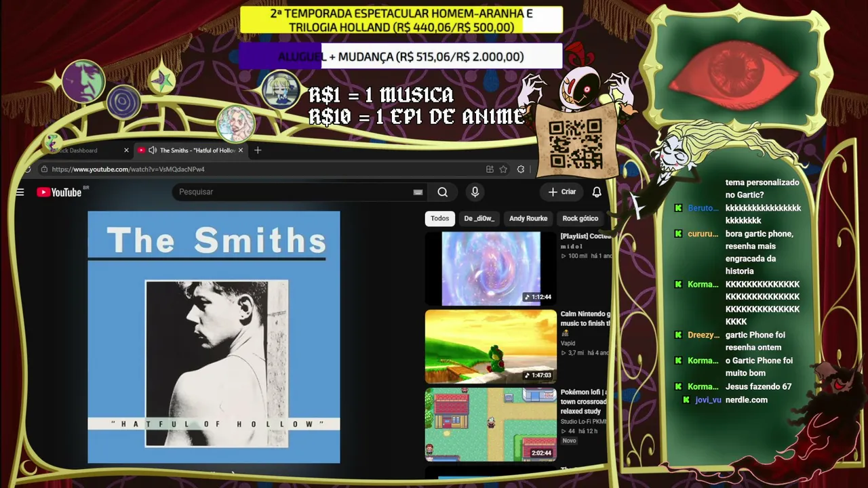Go to the YouTube home logo

[x=59, y=192]
